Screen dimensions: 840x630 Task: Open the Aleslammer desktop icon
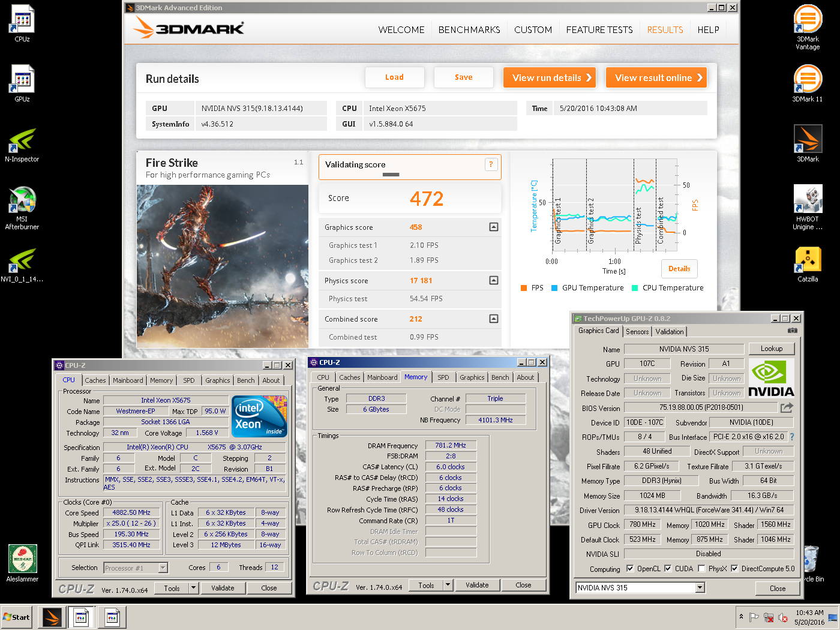[22, 563]
